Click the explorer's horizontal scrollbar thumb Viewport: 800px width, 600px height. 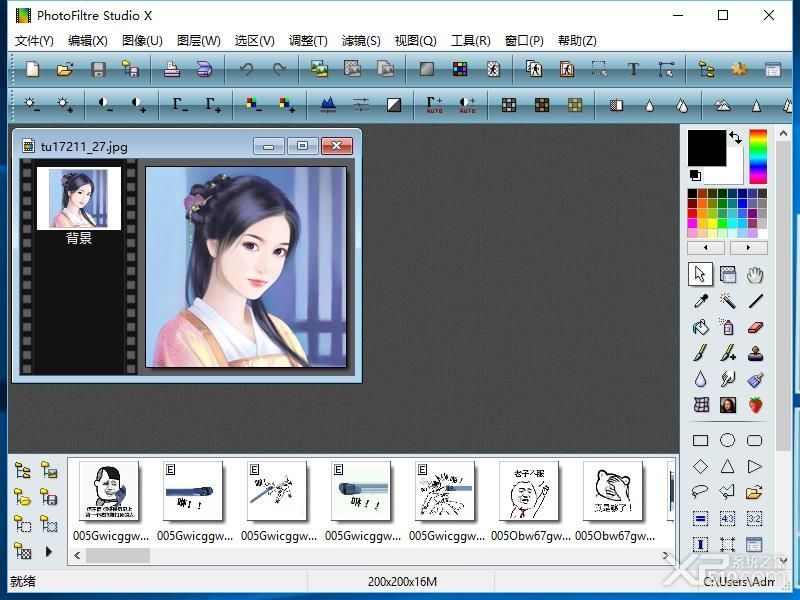tap(117, 556)
